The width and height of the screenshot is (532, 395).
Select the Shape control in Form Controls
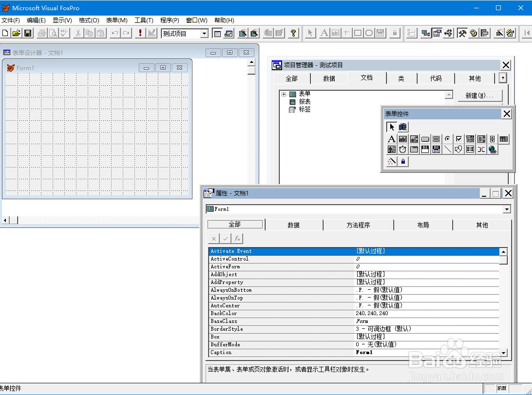pyautogui.click(x=459, y=150)
